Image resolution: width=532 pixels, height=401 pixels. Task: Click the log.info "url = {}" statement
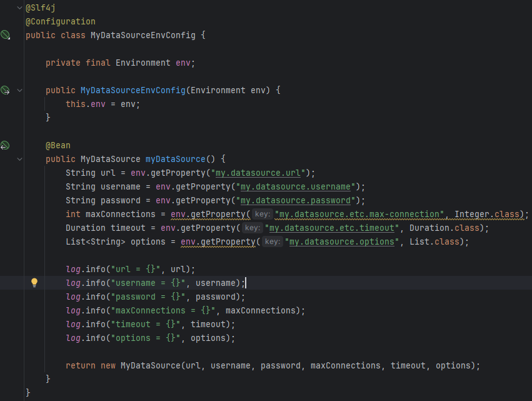coord(130,269)
